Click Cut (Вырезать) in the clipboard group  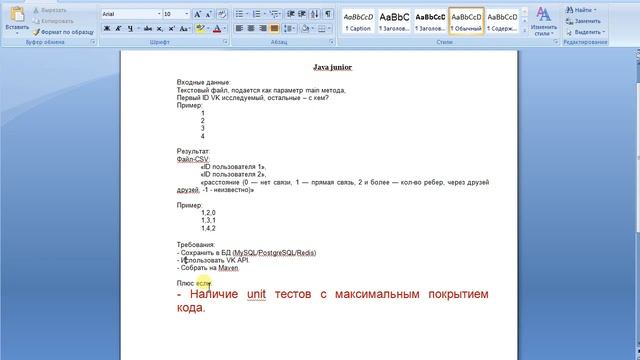(x=50, y=10)
